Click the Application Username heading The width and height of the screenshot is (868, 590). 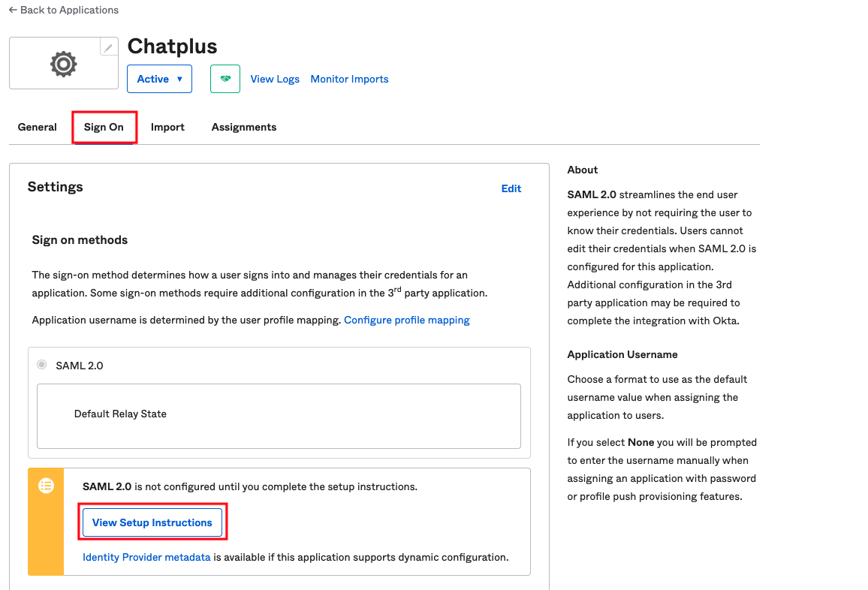(x=622, y=354)
